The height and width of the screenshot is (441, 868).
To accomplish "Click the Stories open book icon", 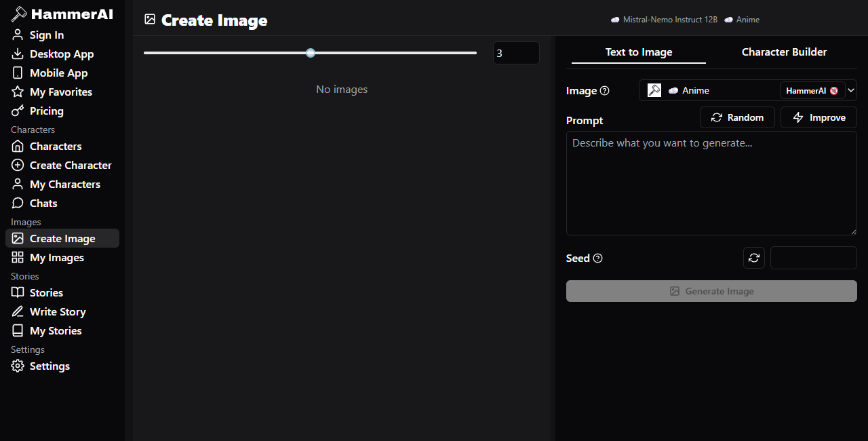I will pyautogui.click(x=18, y=292).
